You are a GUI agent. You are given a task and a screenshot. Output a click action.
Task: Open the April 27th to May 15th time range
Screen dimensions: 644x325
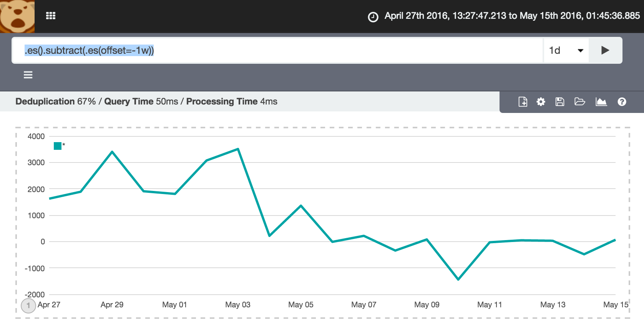[512, 16]
